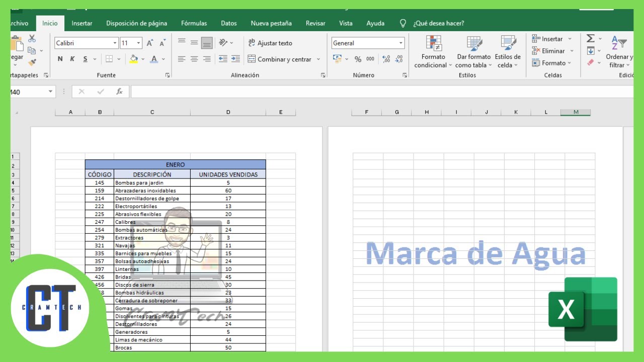This screenshot has width=644, height=362.
Task: Increase decimal places icon
Action: click(x=386, y=59)
